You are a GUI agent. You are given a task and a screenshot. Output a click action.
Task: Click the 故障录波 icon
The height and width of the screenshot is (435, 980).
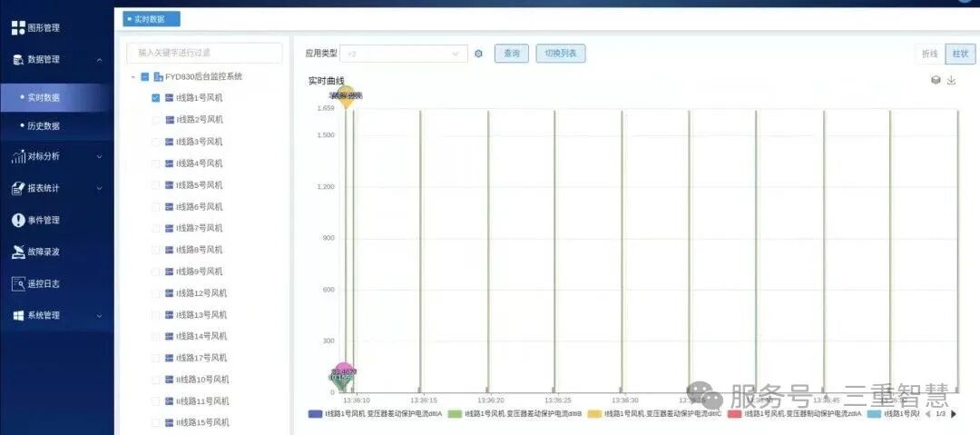(18, 252)
